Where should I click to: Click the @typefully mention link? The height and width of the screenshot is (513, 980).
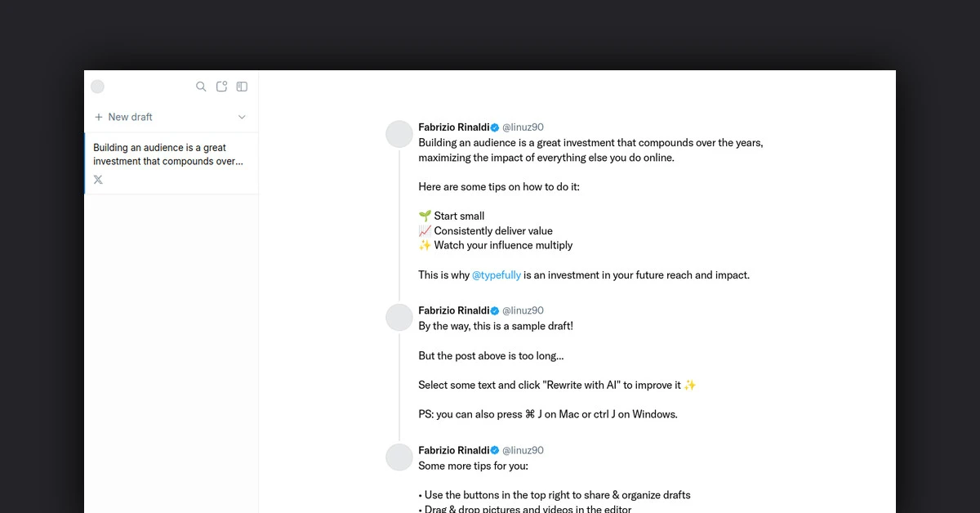pyautogui.click(x=497, y=275)
